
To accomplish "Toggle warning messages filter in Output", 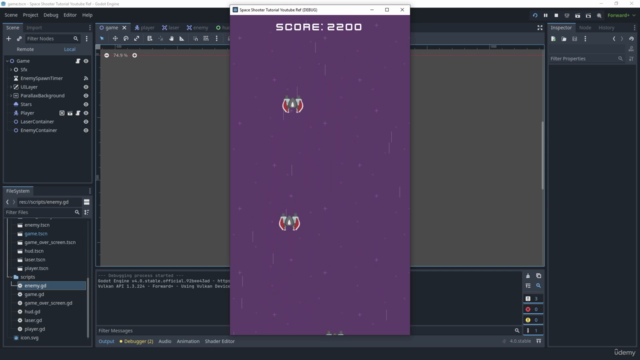I will [533, 320].
